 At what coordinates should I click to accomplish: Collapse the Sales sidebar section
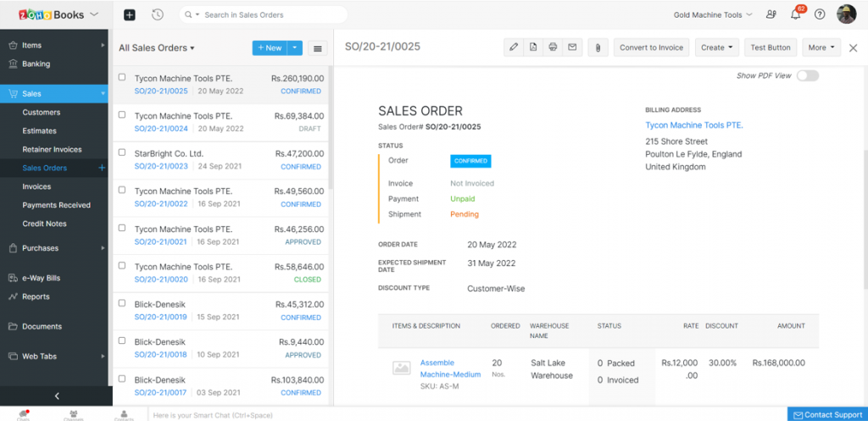103,94
